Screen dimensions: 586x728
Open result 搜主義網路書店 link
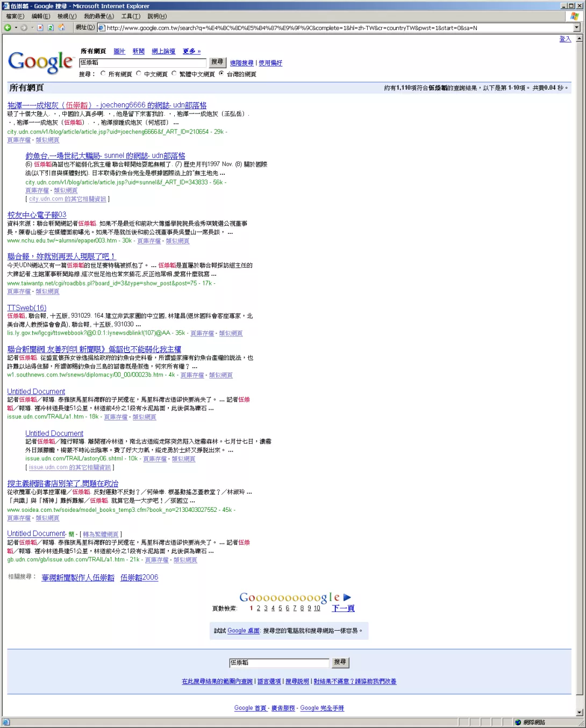(63, 483)
